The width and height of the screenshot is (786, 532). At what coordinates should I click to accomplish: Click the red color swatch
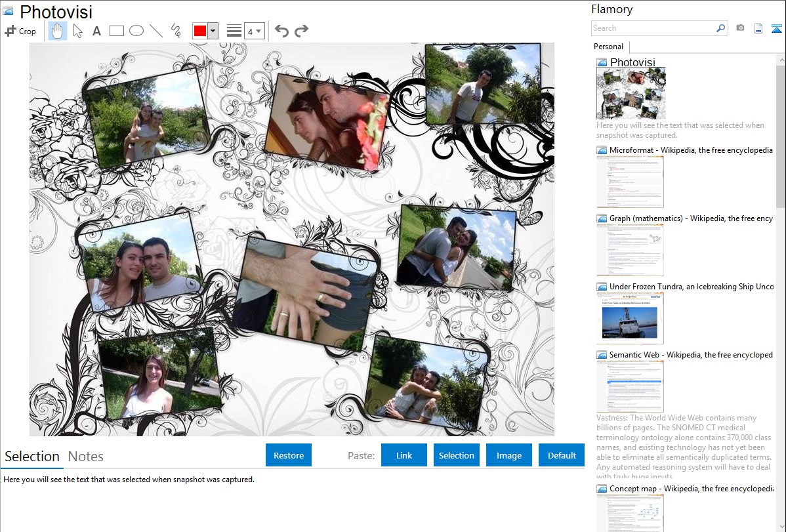(200, 31)
